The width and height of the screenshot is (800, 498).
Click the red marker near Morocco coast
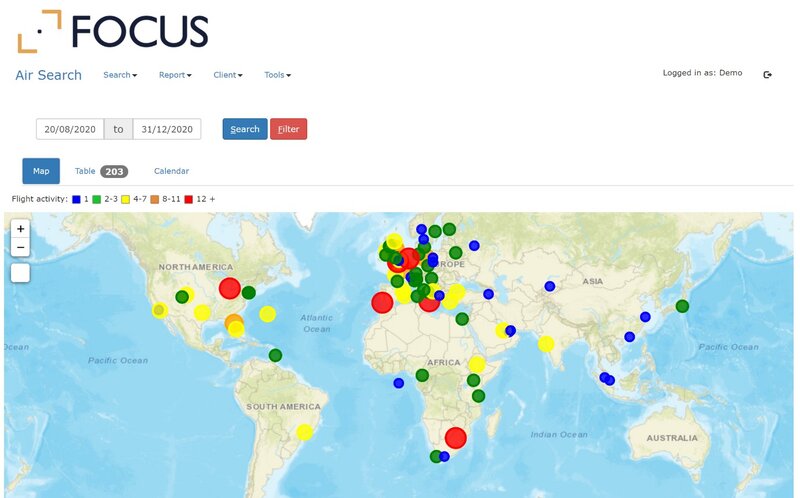[382, 303]
